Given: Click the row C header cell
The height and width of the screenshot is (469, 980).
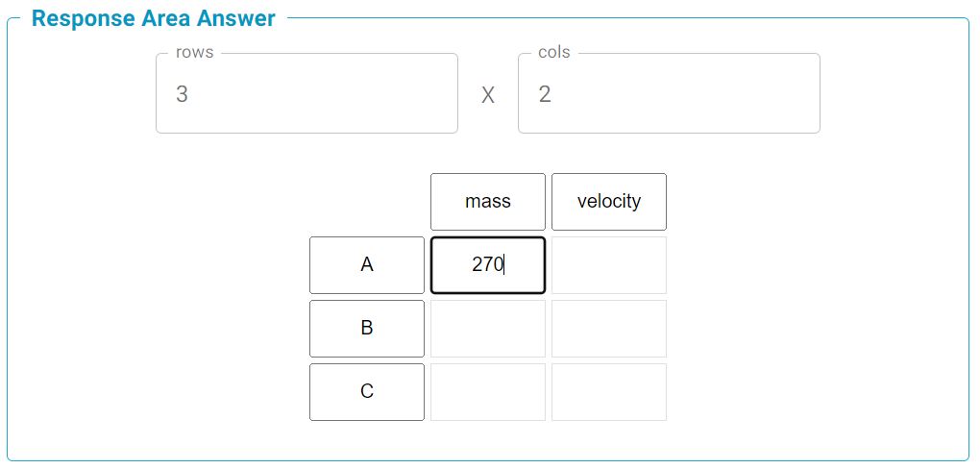Looking at the screenshot, I should [366, 392].
